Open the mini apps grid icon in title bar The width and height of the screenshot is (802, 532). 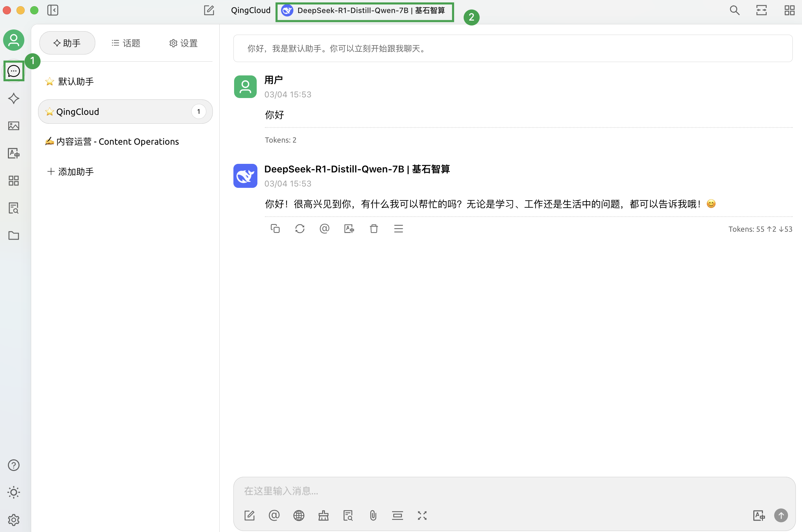790,10
